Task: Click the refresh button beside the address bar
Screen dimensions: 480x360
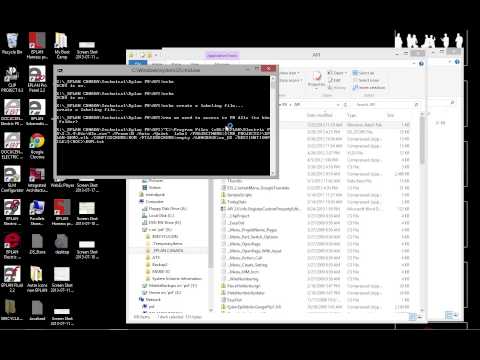Action: 345,105
